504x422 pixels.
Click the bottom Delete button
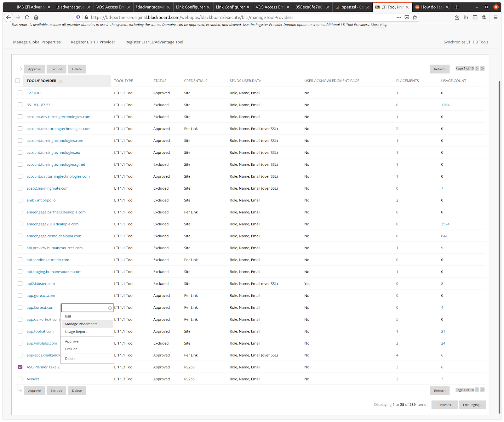coord(77,391)
